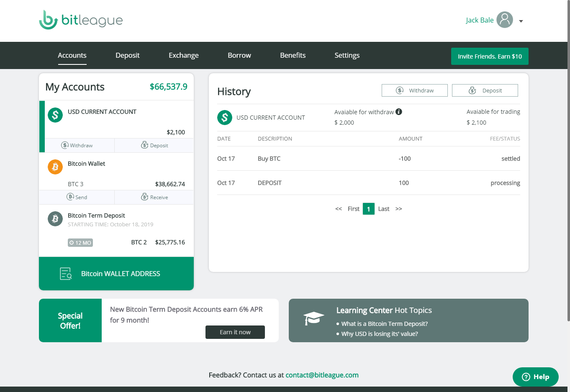Open the Bitcoin WALLET ADDRESS button
The height and width of the screenshot is (392, 570).
[x=116, y=274]
